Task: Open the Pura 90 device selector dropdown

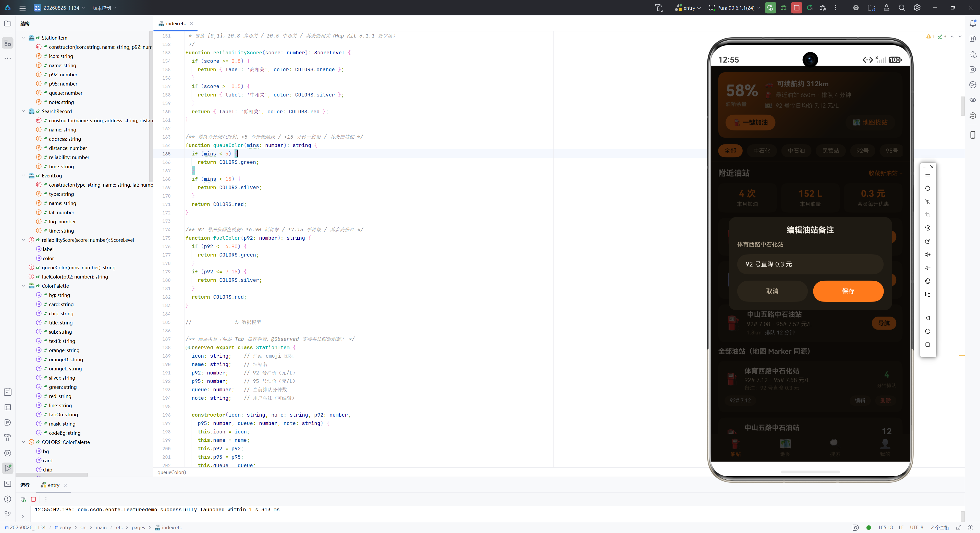Action: pyautogui.click(x=735, y=8)
